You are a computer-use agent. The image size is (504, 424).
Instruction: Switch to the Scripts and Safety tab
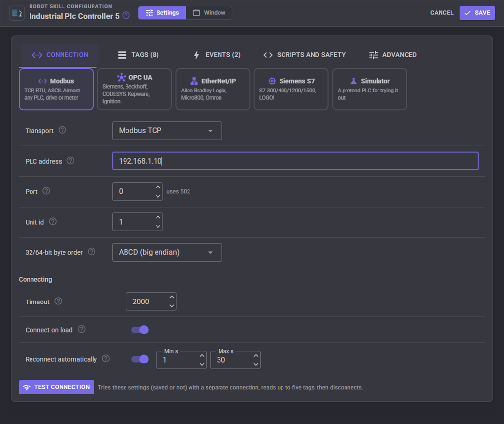pyautogui.click(x=304, y=55)
